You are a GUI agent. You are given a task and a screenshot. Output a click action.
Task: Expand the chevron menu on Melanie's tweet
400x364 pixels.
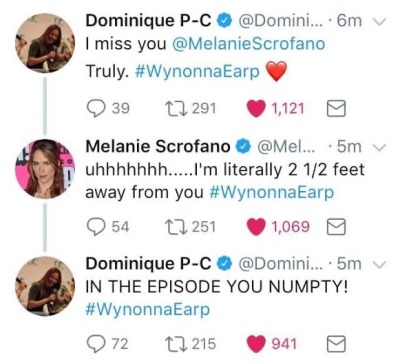click(379, 147)
